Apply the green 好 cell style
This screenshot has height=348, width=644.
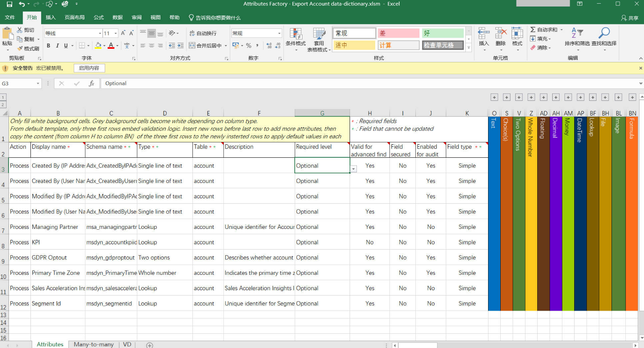point(443,33)
